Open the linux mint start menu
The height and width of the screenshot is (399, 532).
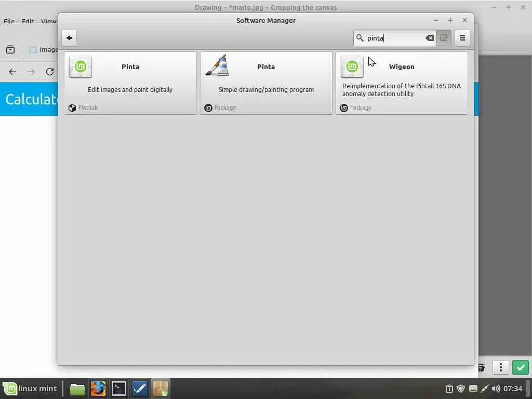[30, 389]
